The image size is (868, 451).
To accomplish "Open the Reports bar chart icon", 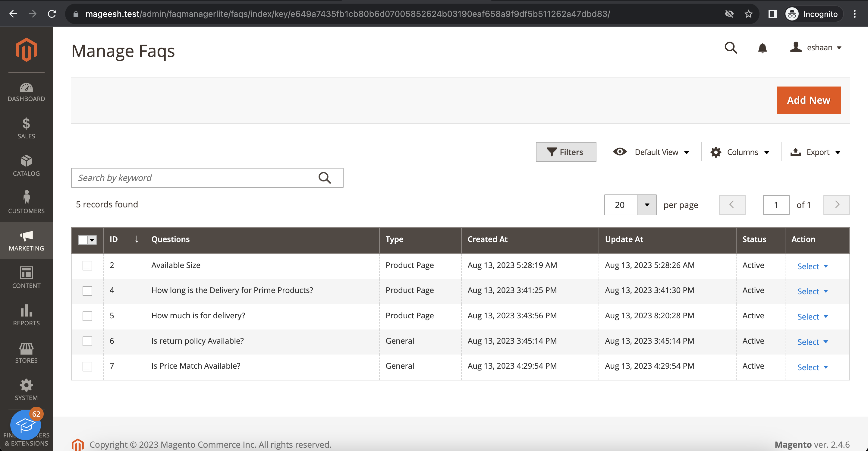I will click(26, 311).
